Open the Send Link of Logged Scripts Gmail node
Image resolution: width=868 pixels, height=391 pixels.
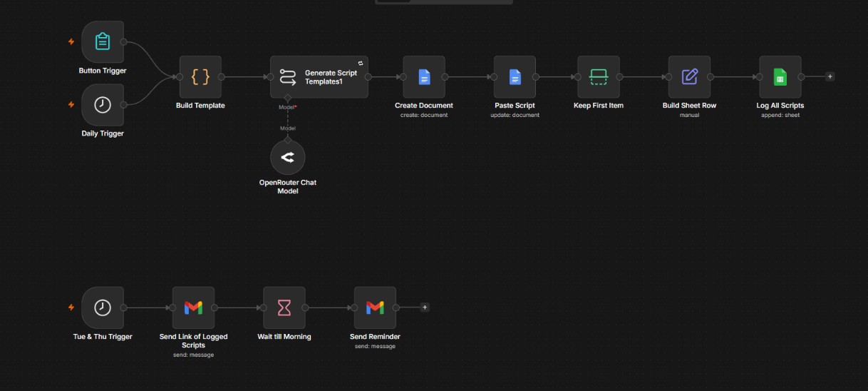coord(193,308)
